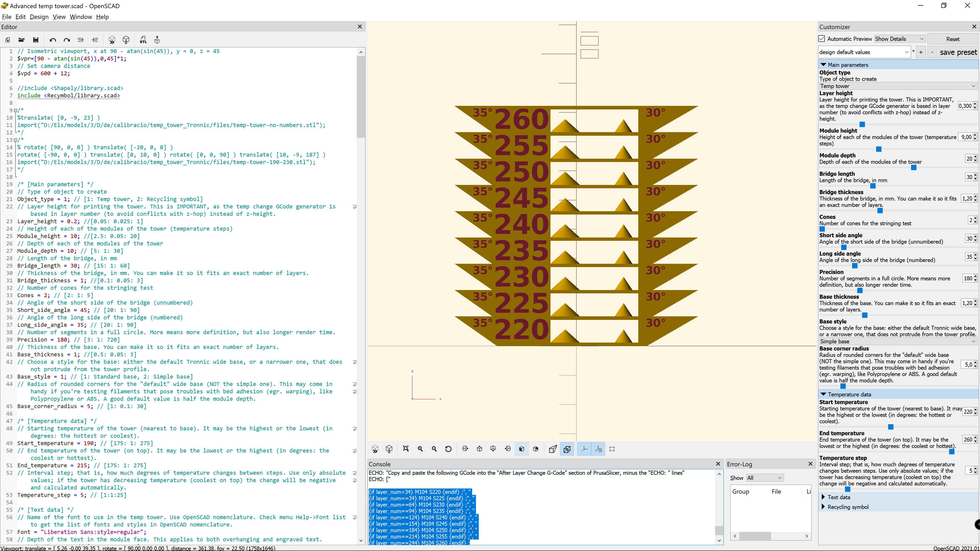Image resolution: width=980 pixels, height=551 pixels.
Task: Select the Zoom In tool in the viewport
Action: point(420,449)
